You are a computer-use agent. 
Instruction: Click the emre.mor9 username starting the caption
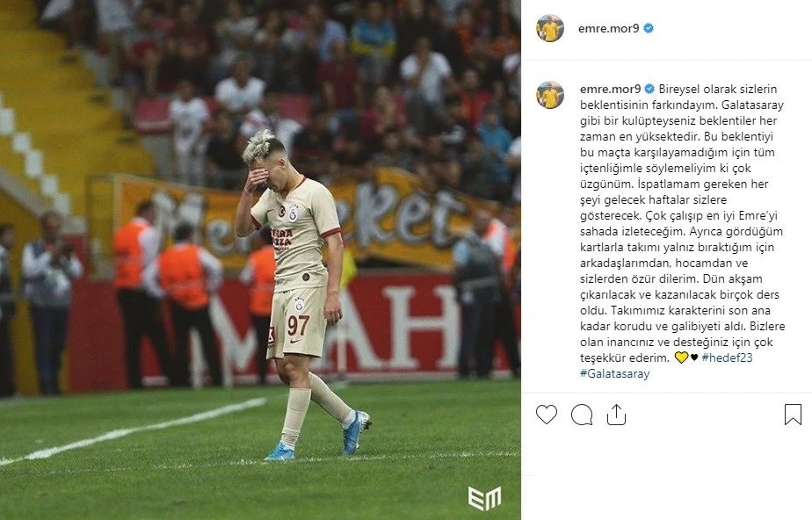tap(611, 89)
